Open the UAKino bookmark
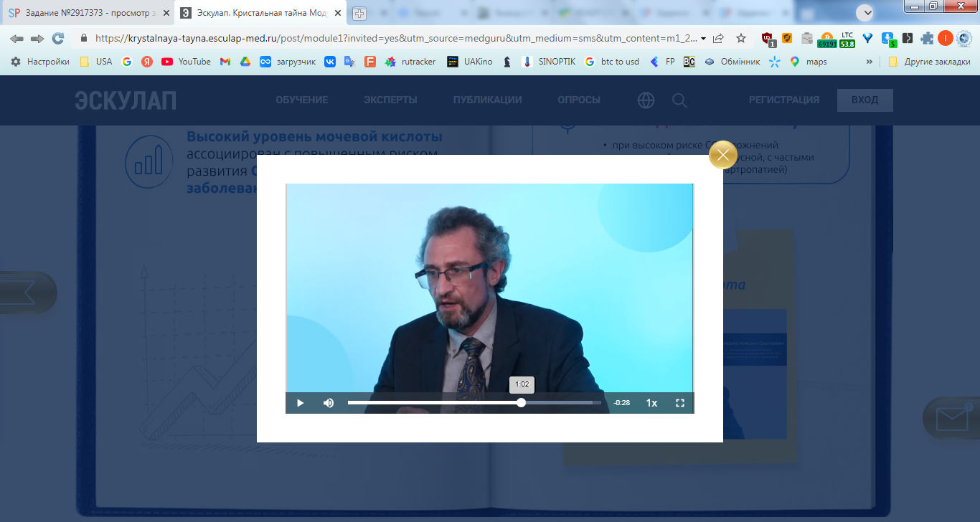Viewport: 980px width, 522px height. [x=469, y=62]
